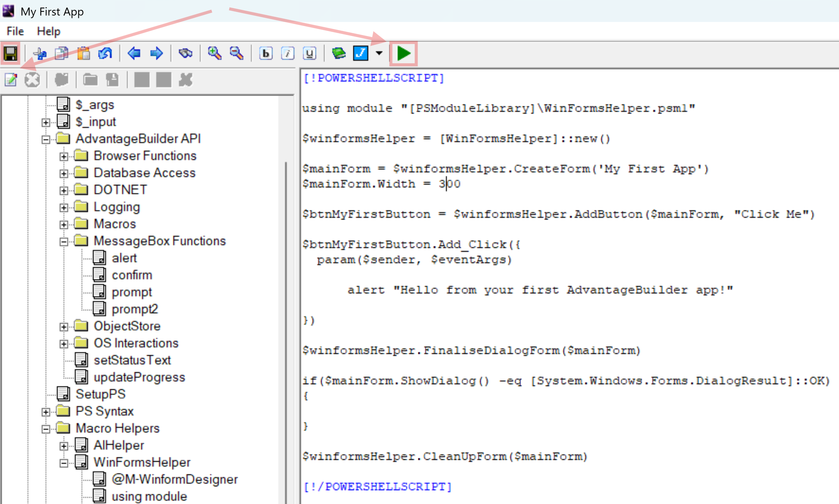
Task: Click the using module WinFormsHelper.psm1 line
Action: [499, 109]
